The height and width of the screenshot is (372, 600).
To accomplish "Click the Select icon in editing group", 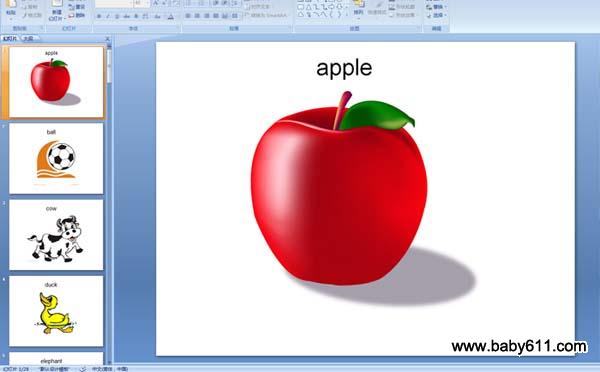I will [436, 15].
